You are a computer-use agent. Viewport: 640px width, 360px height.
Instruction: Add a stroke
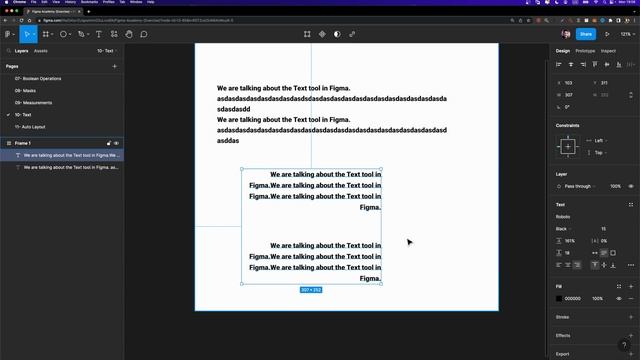631,317
